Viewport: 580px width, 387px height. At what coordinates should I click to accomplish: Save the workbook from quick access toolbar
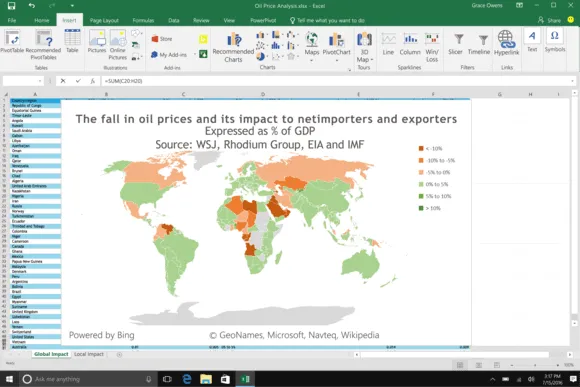[11, 6]
